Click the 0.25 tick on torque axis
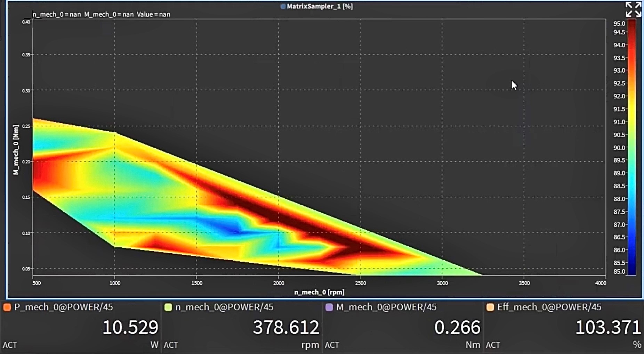644x354 pixels. [26, 126]
